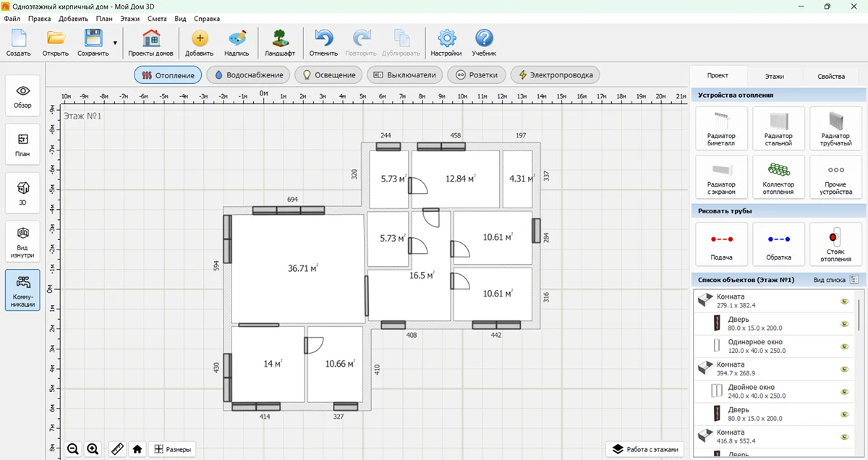The height and width of the screenshot is (460, 868).
Task: Select the Розетки communications tab
Action: [476, 74]
